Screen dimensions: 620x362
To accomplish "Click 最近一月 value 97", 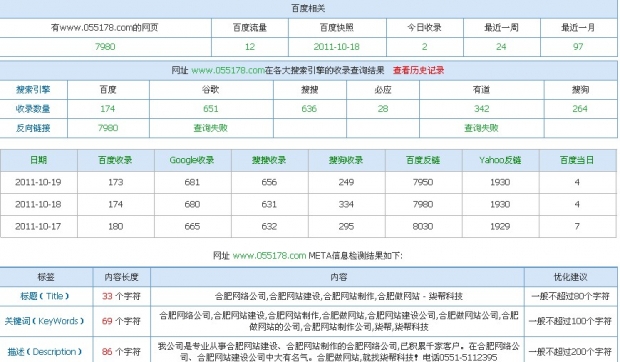I will (x=578, y=47).
